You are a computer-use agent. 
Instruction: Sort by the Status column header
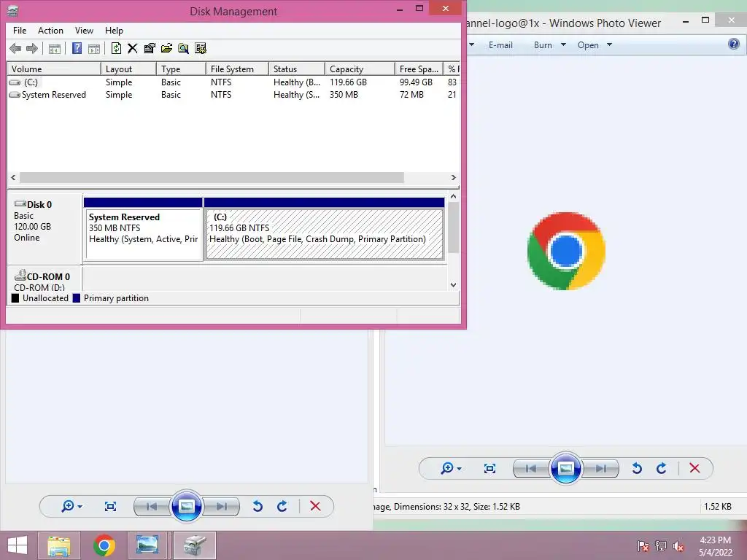[x=297, y=69]
